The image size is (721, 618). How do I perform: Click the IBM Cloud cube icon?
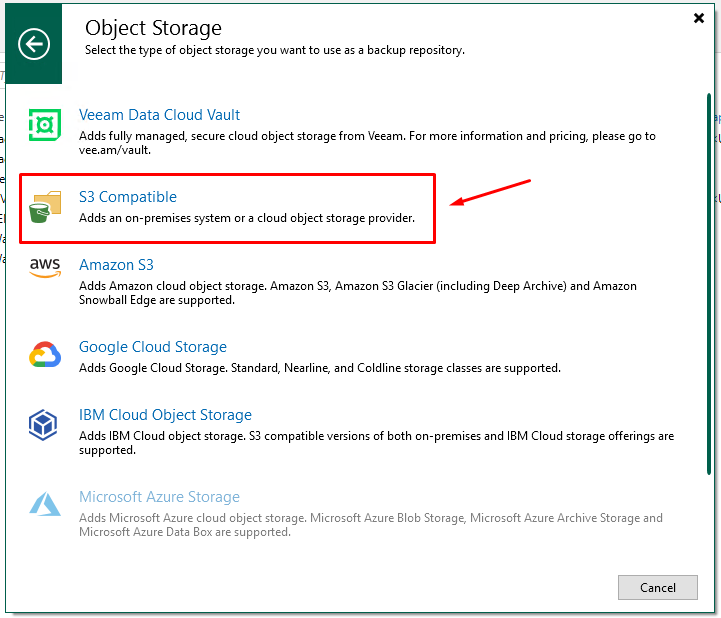click(x=43, y=425)
